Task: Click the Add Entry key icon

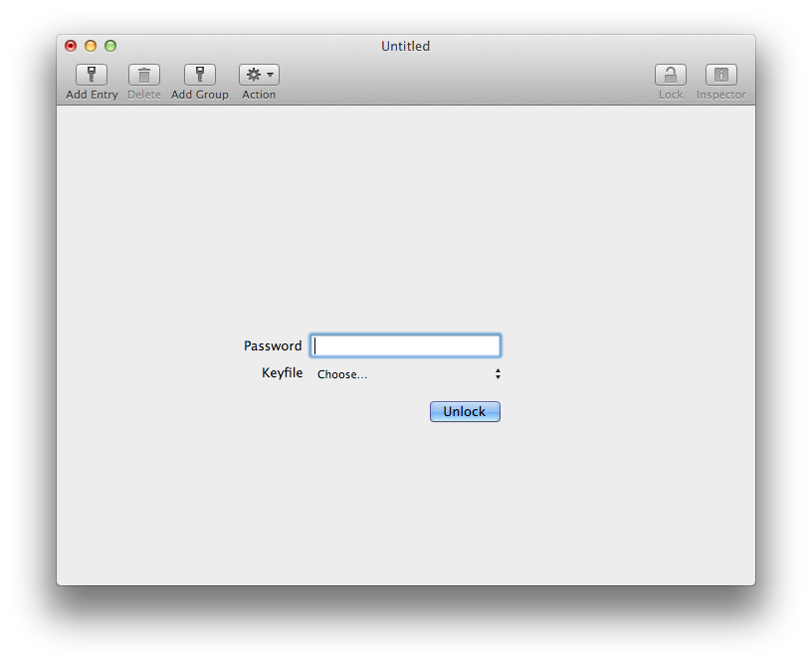Action: click(x=92, y=75)
